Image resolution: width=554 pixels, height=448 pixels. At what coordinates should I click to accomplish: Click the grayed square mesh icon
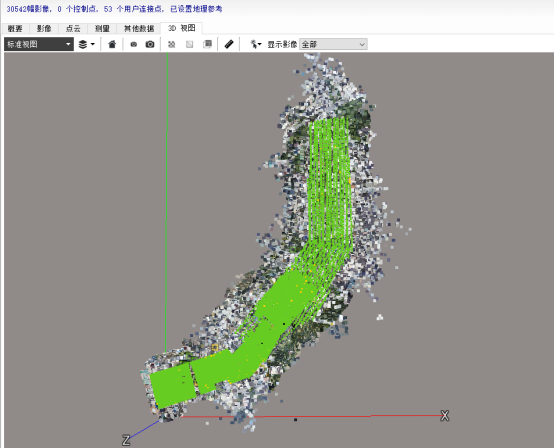point(189,44)
